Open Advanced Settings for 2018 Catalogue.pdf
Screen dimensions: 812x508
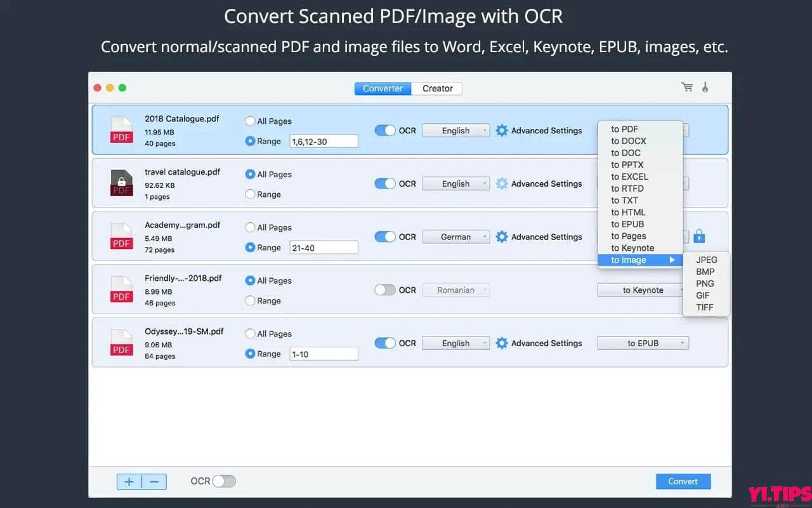pos(547,130)
